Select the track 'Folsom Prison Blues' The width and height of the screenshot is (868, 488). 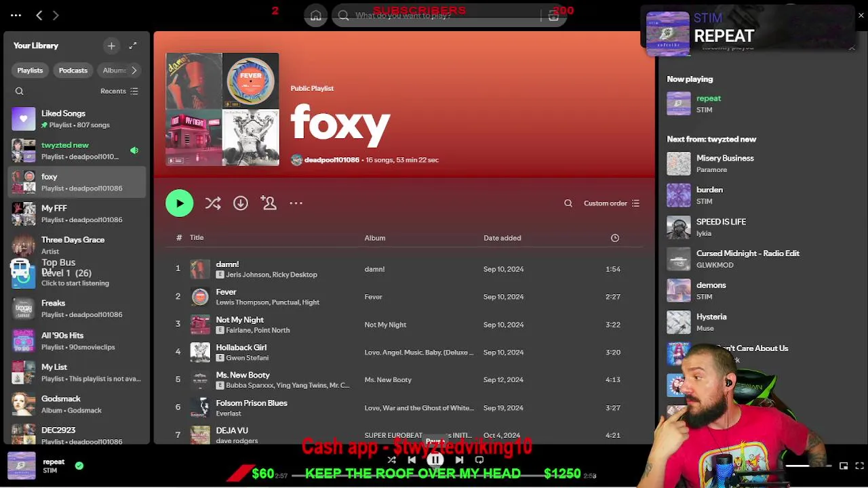click(404, 407)
